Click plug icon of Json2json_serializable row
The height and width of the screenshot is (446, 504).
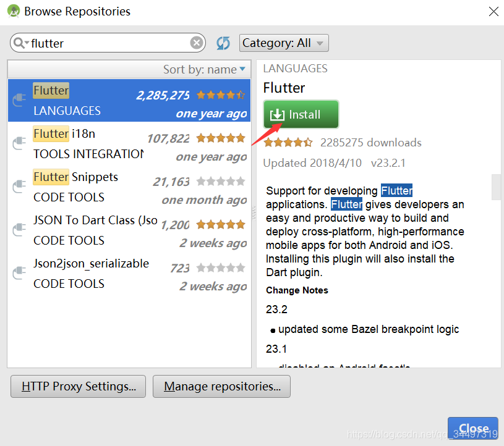[19, 273]
